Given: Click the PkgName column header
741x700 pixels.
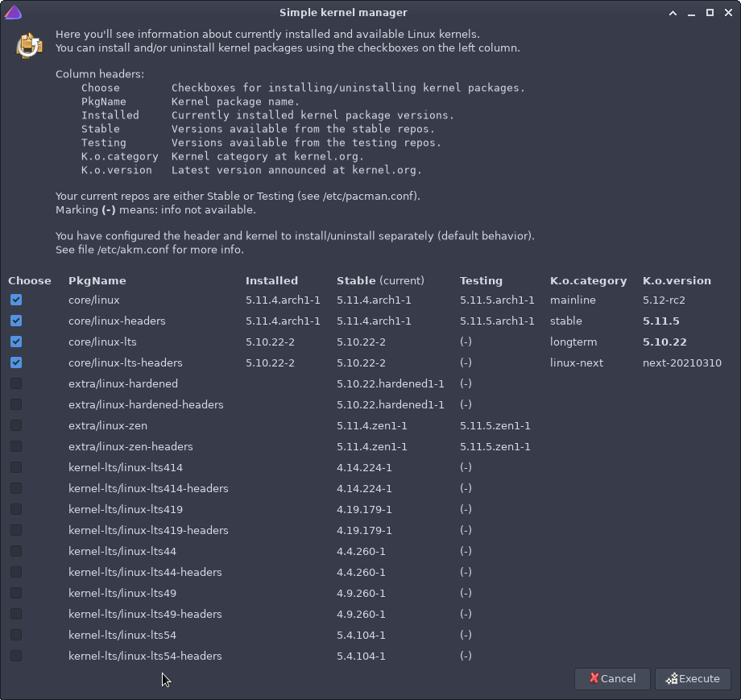Looking at the screenshot, I should click(x=97, y=280).
